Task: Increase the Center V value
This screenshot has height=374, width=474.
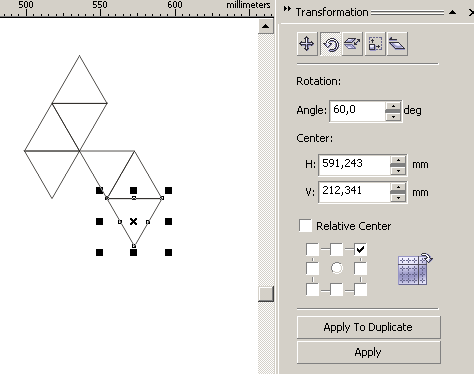Action: point(398,188)
